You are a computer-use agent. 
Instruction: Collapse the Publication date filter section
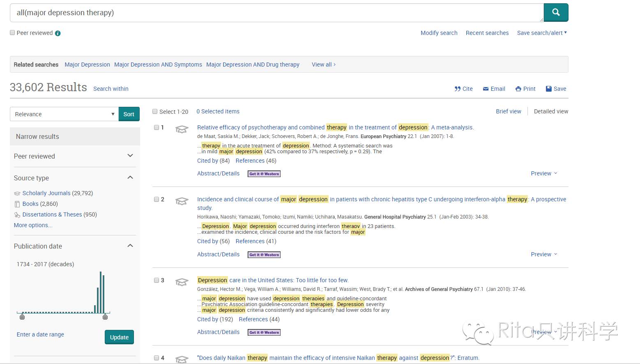[x=130, y=246]
